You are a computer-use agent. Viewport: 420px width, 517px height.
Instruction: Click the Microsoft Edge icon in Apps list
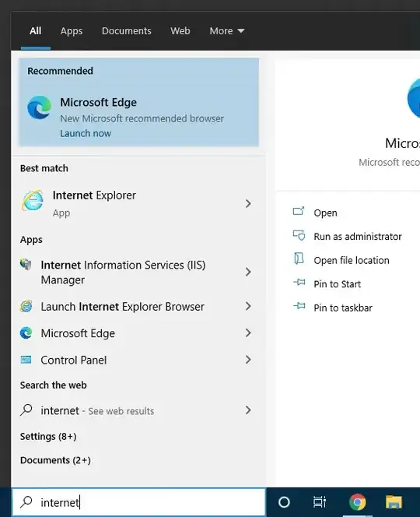point(26,333)
